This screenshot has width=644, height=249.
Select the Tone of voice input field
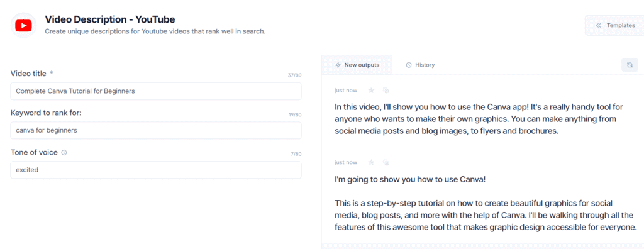156,170
